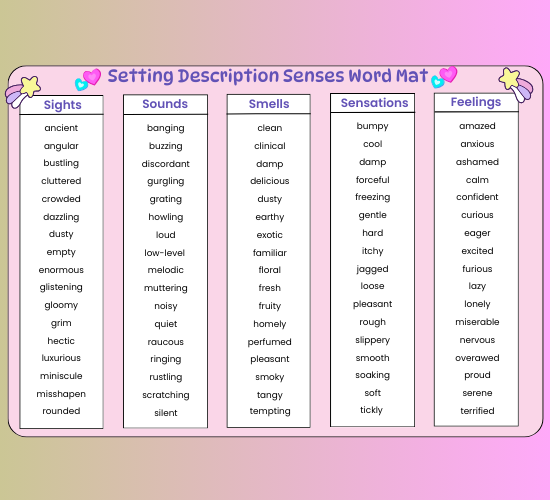Screen dimensions: 550x500
Task: Pick the word bustling
Action: click(61, 163)
